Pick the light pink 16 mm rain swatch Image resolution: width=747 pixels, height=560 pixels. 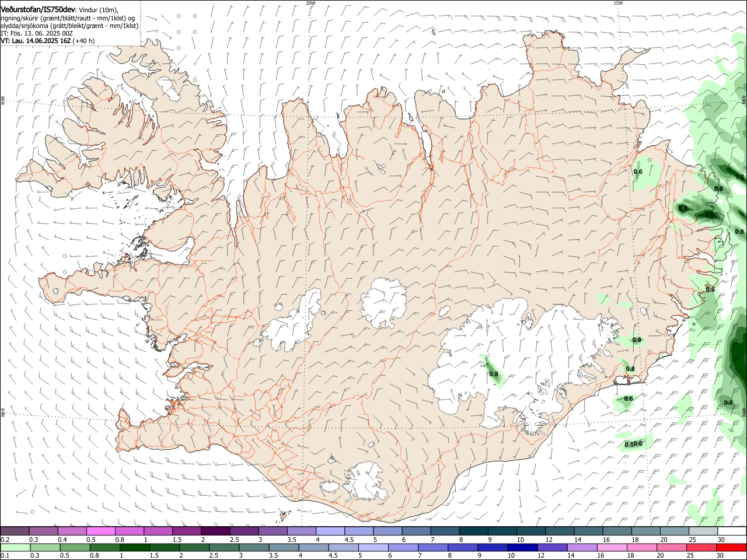coord(613,548)
